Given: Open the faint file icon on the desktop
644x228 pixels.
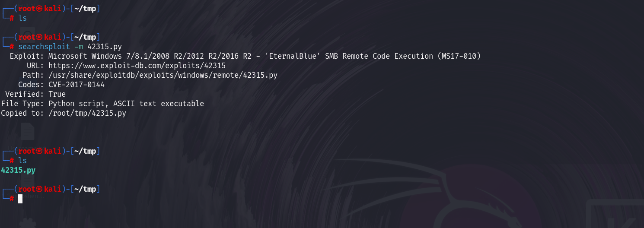Looking at the screenshot, I should click(x=27, y=131).
